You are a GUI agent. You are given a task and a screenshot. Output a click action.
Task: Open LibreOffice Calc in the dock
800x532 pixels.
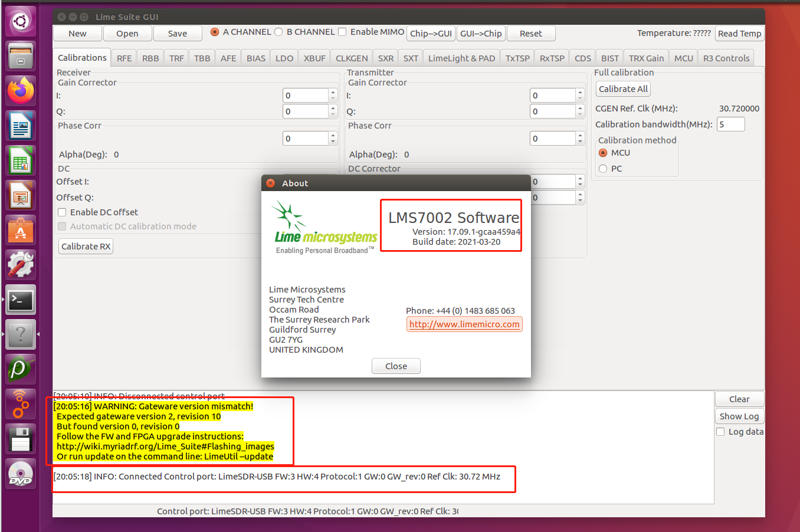tap(21, 160)
